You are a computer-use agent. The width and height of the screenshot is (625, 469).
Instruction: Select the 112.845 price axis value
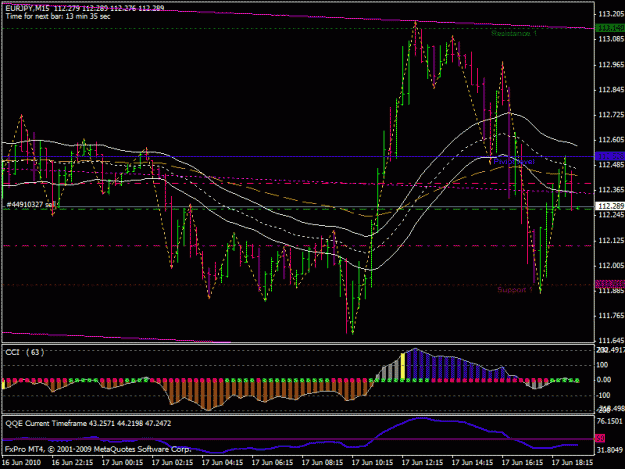click(x=611, y=90)
